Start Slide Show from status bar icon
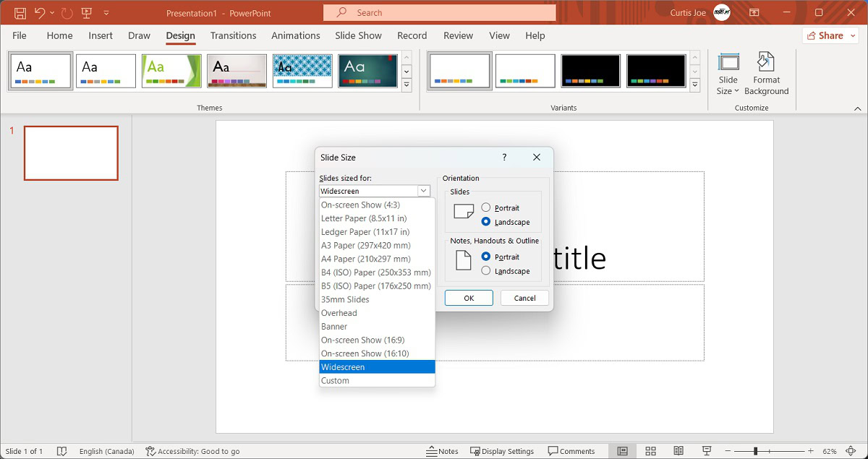 pos(707,451)
